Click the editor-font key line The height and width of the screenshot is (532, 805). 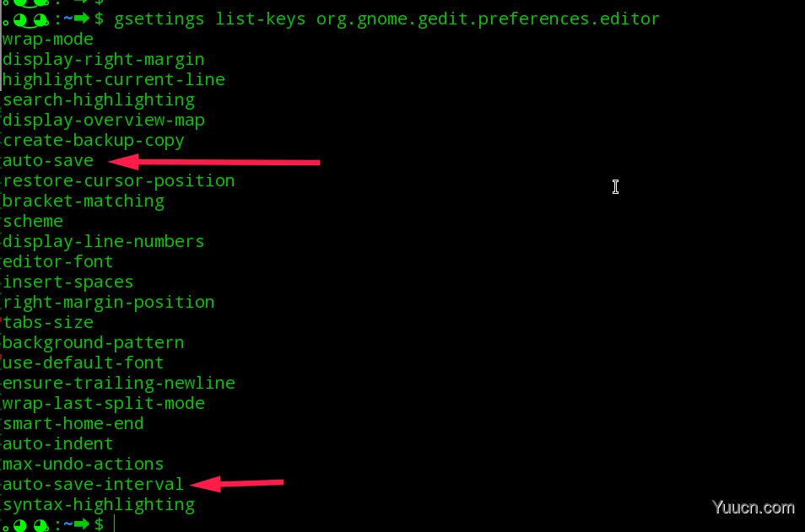click(x=58, y=261)
